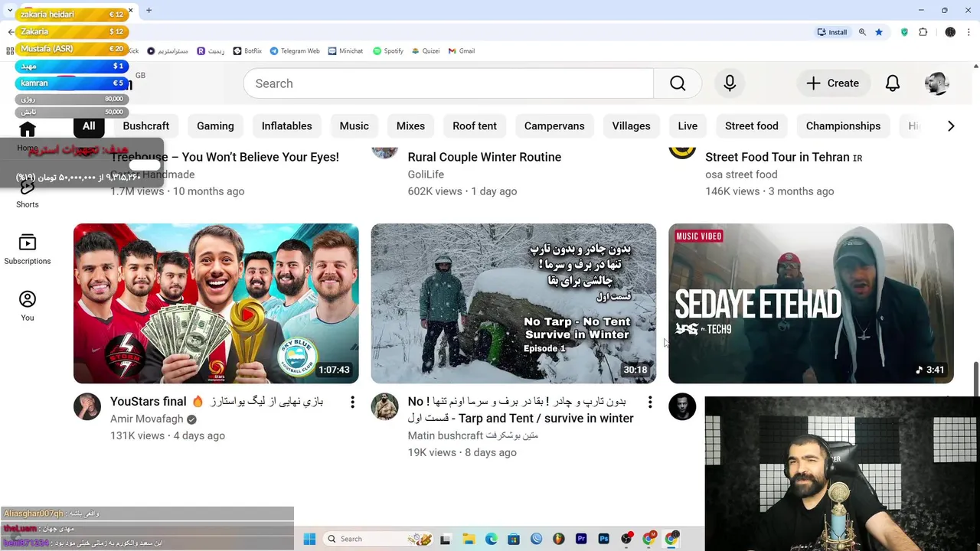
Task: Show next category chips with arrow
Action: [x=951, y=126]
